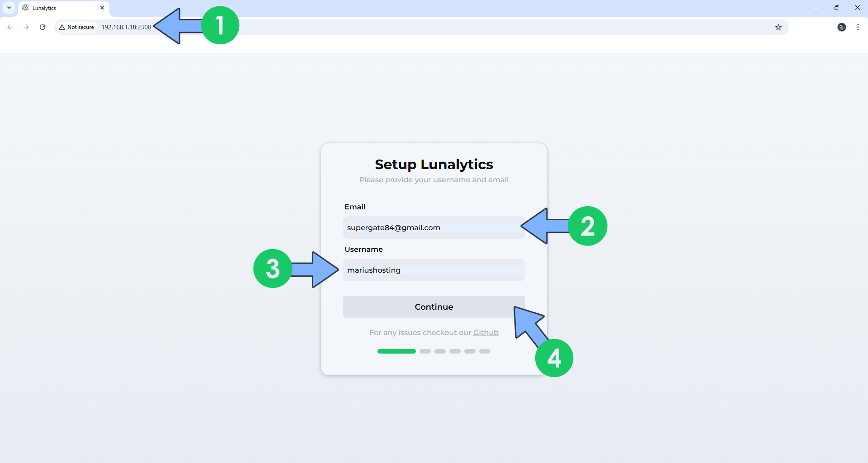Click the Username input field
This screenshot has height=463, width=868.
434,270
